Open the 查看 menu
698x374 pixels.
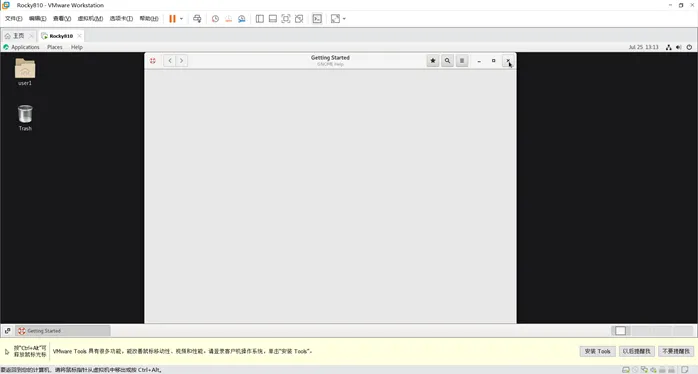tap(62, 19)
